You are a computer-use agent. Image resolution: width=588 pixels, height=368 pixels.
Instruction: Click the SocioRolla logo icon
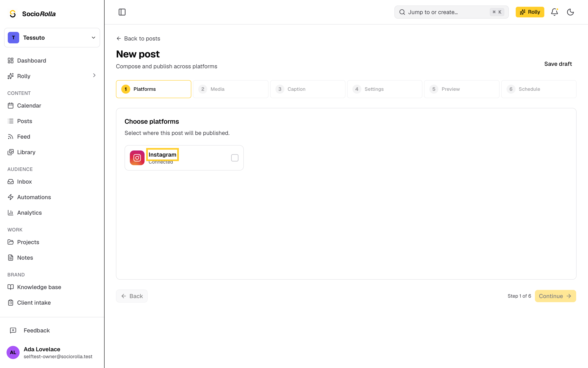click(x=13, y=14)
